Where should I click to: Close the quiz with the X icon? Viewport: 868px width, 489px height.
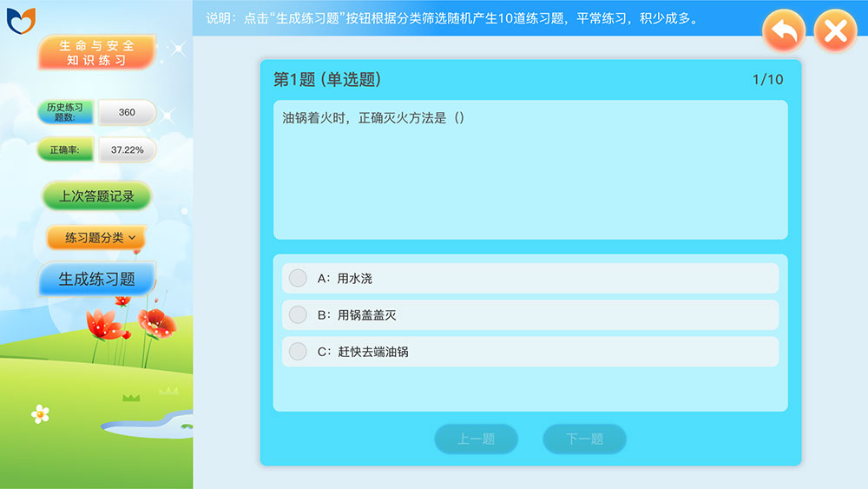835,30
